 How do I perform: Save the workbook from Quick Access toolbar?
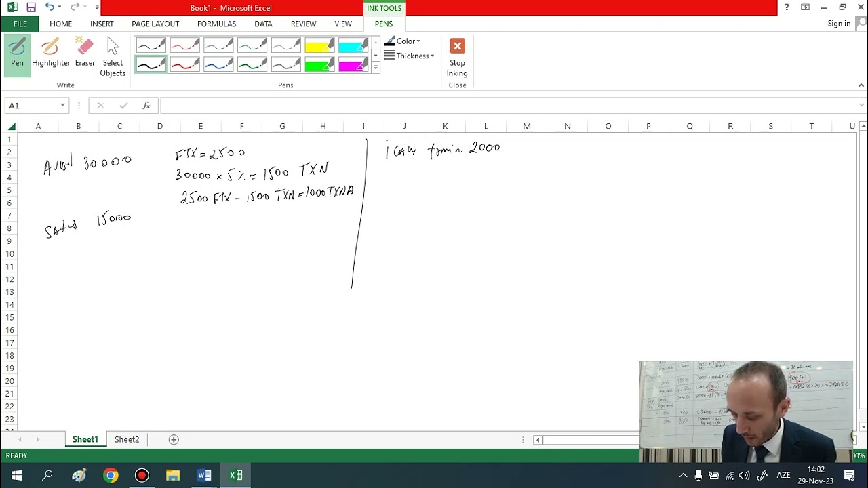[x=31, y=7]
